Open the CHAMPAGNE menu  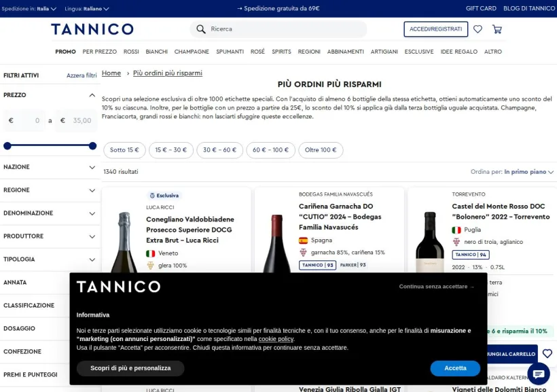[192, 52]
